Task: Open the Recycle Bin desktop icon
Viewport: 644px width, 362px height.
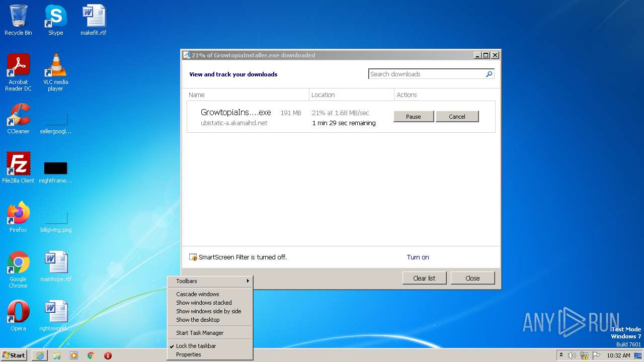Action: click(x=18, y=20)
